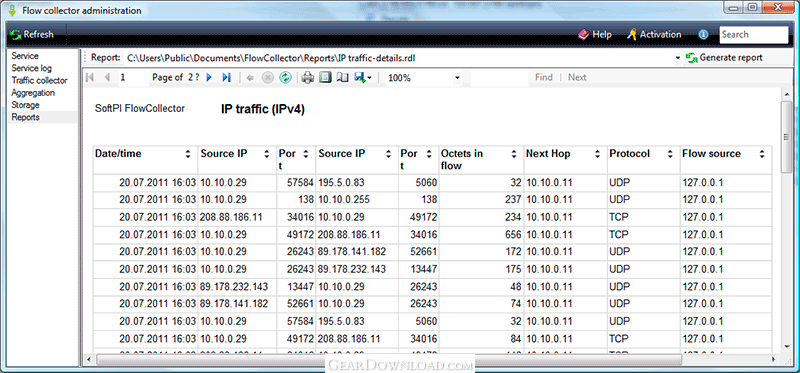Image resolution: width=800 pixels, height=373 pixels.
Task: Print the report with printer icon
Action: [308, 78]
